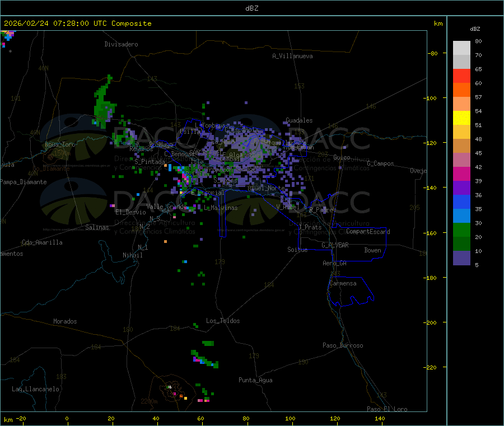Click the Lag.Llancanelo label
This screenshot has height=426, width=504.
pos(35,389)
